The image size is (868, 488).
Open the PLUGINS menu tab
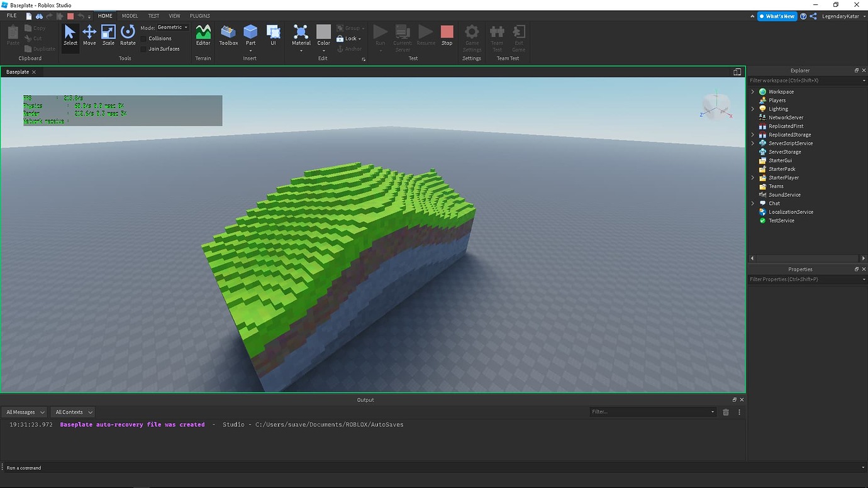click(199, 16)
